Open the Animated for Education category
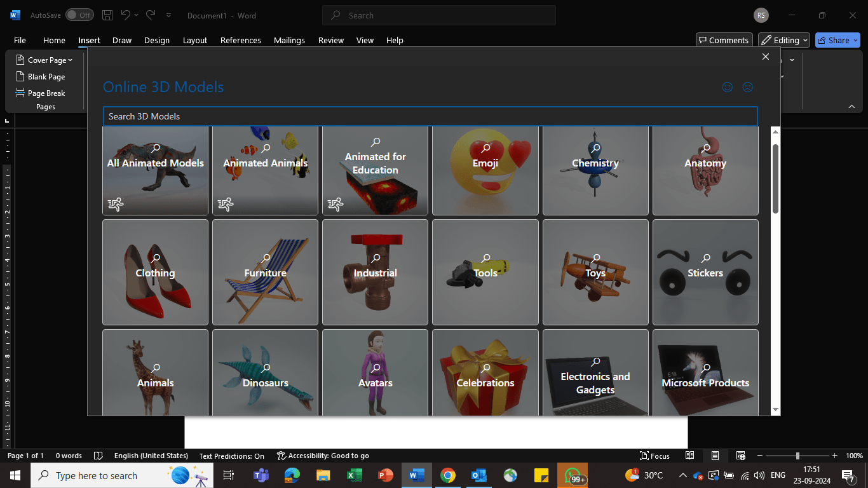 click(376, 170)
